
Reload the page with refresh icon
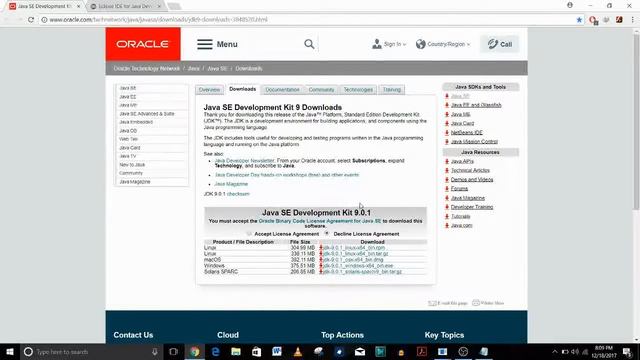31,20
